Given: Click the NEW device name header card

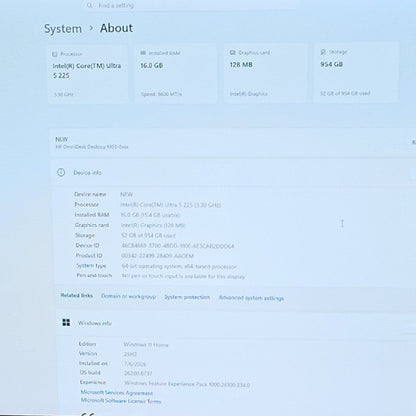Looking at the screenshot, I should (x=233, y=143).
